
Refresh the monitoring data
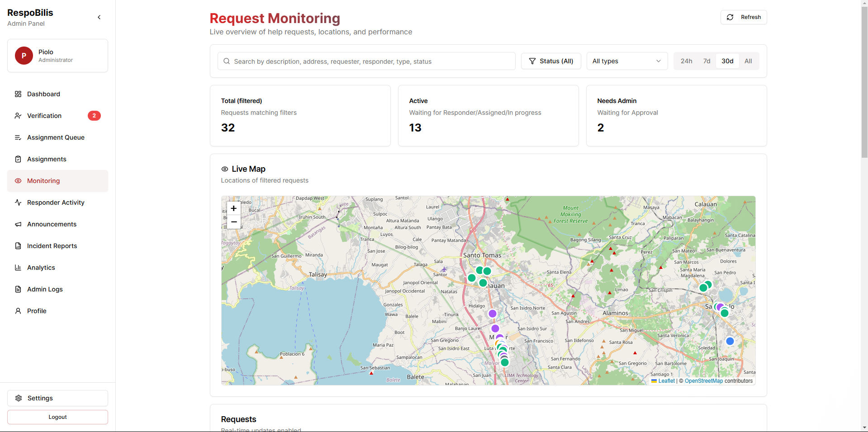pos(744,17)
